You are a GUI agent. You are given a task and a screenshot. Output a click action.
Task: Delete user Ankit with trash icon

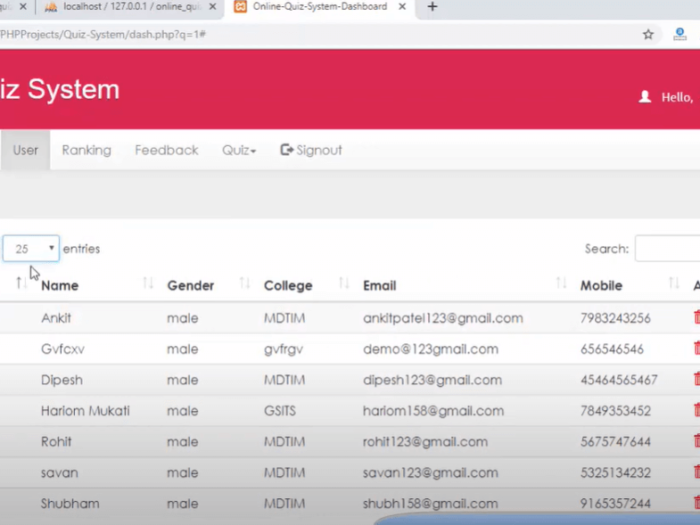(697, 317)
